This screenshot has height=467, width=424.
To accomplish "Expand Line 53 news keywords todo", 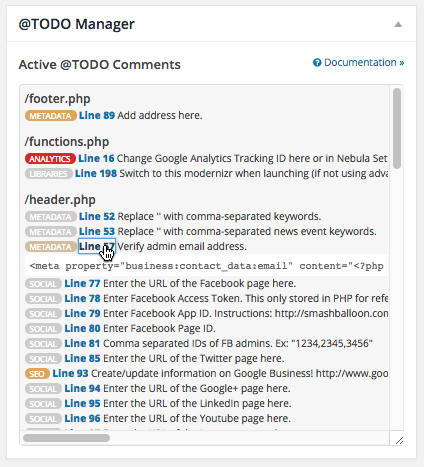I will click(x=97, y=231).
